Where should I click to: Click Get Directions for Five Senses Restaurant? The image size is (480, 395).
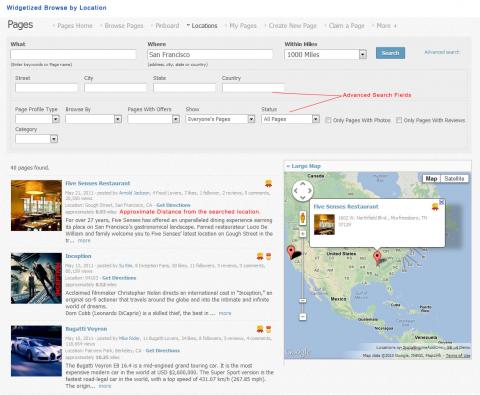point(173,205)
